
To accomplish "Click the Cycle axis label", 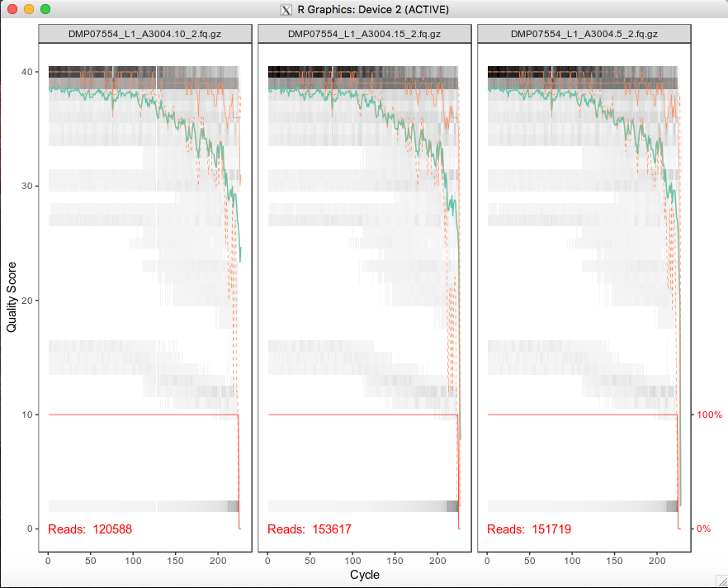I will (x=364, y=575).
